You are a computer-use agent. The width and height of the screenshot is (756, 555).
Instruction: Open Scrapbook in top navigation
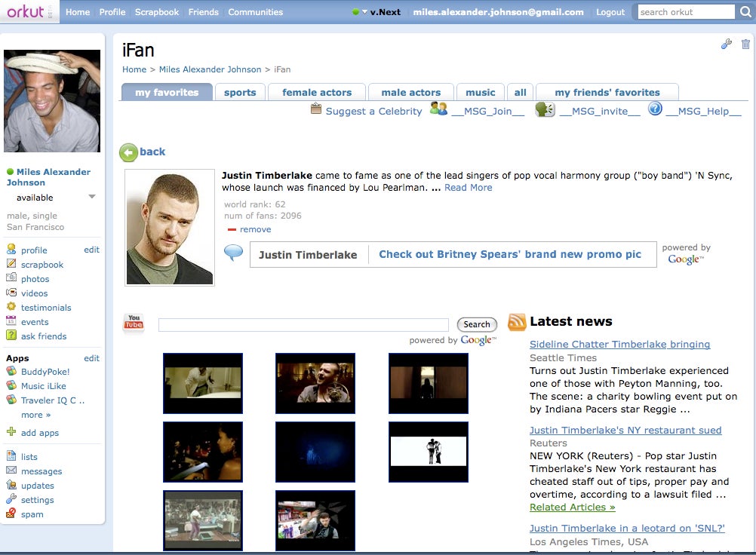click(x=157, y=12)
